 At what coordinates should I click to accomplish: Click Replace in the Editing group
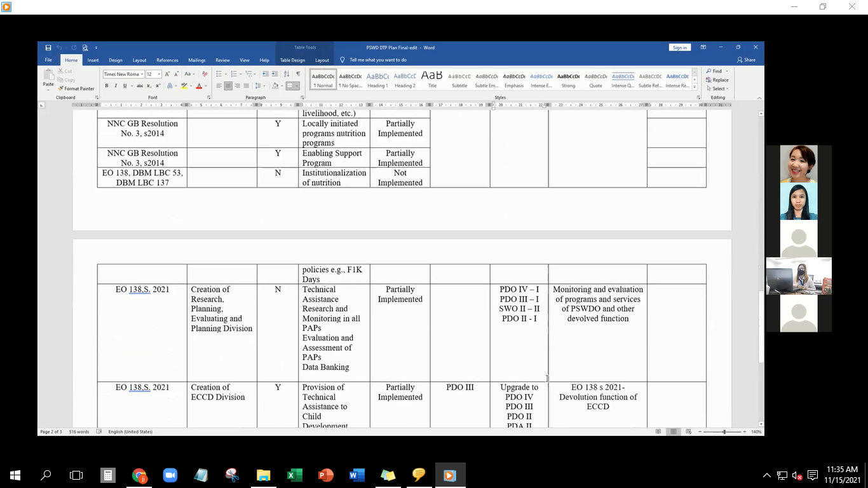click(717, 80)
